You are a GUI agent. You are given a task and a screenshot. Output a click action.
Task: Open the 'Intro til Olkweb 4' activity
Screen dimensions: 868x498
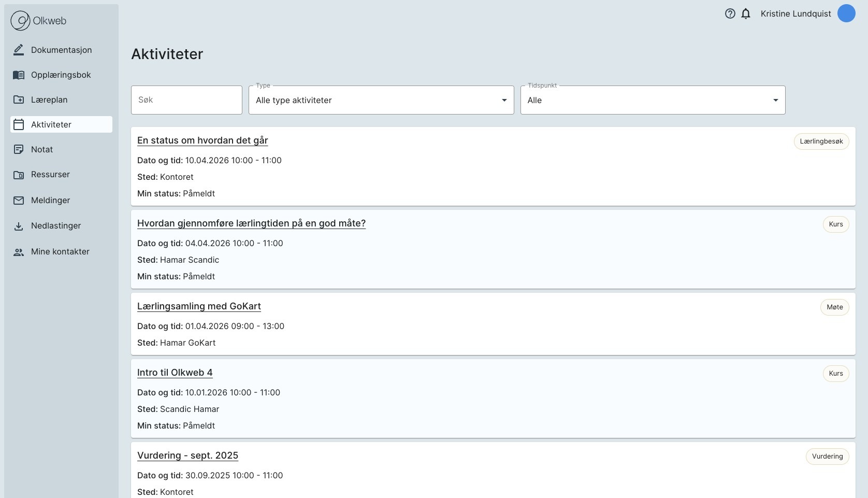(x=175, y=373)
